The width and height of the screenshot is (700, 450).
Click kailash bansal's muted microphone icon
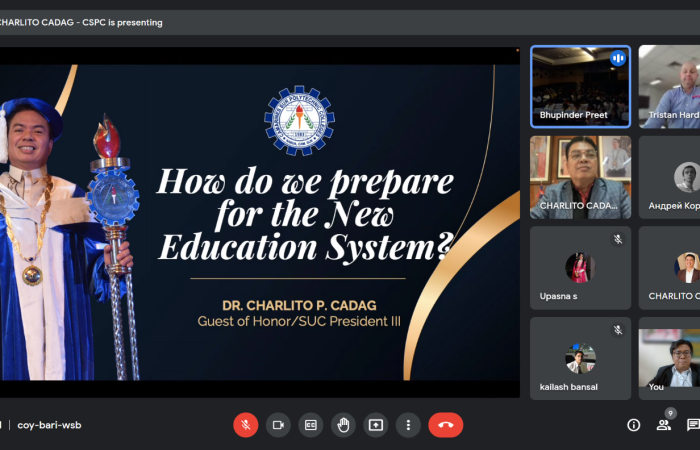[618, 330]
